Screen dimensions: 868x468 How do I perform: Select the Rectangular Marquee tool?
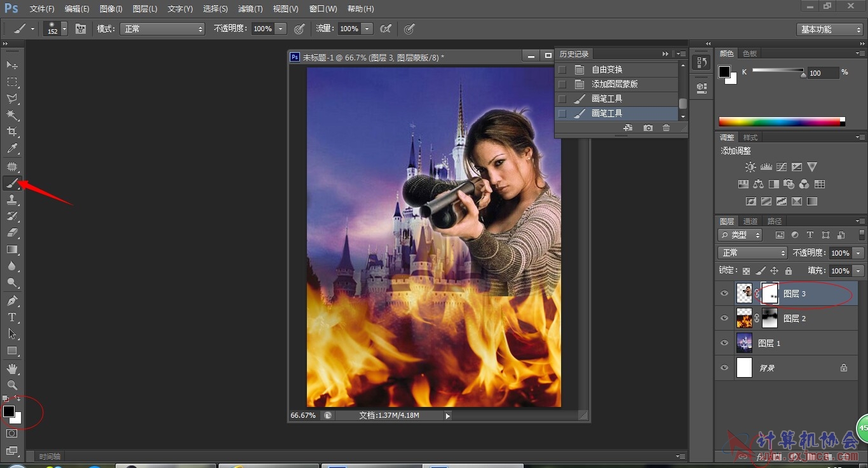coord(12,82)
